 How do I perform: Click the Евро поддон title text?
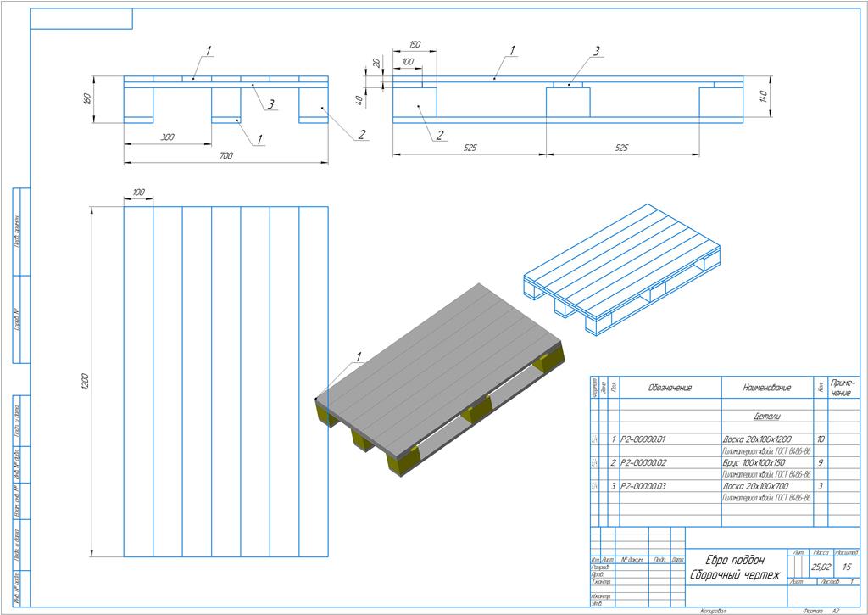tap(735, 560)
